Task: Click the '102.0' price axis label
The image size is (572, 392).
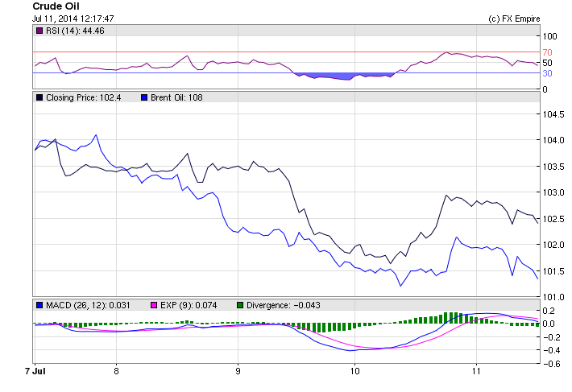Action: [553, 245]
